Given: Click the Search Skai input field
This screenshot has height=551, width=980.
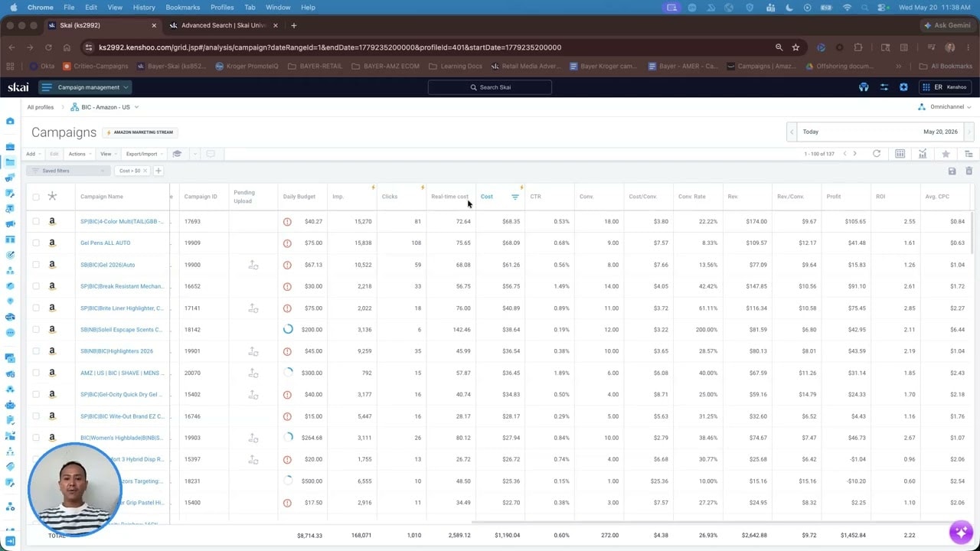Looking at the screenshot, I should (x=490, y=87).
